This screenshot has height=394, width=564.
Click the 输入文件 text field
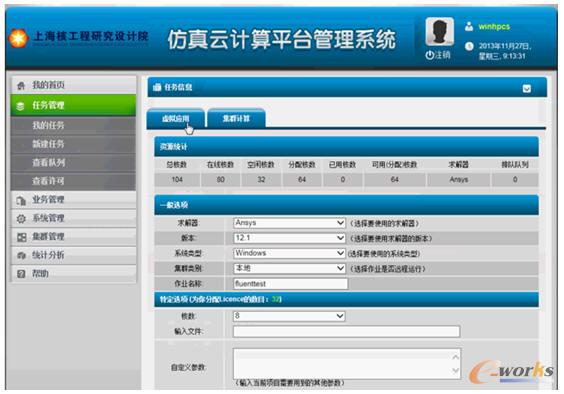click(x=346, y=331)
